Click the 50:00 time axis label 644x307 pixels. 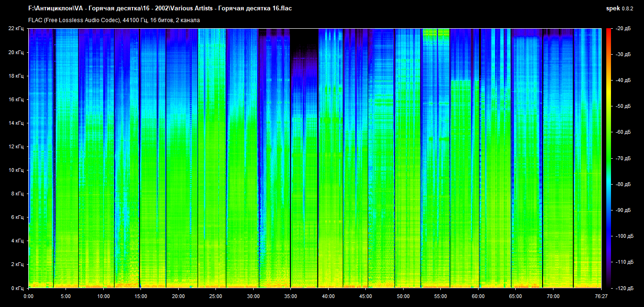(x=403, y=297)
